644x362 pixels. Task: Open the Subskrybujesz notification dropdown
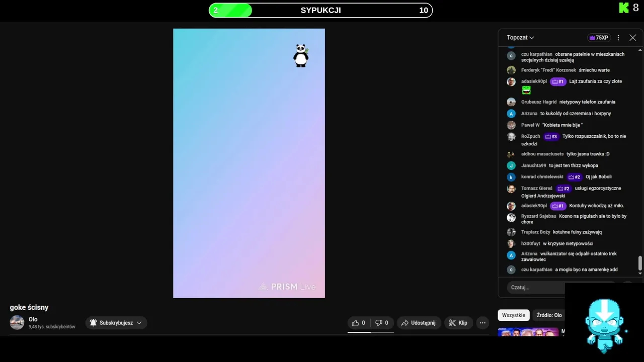[x=116, y=323]
